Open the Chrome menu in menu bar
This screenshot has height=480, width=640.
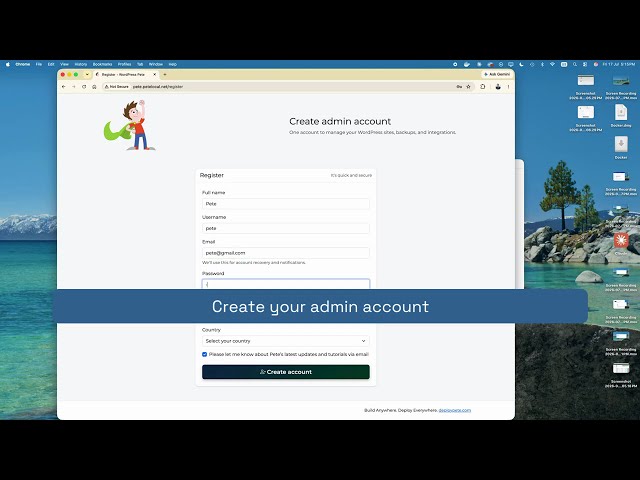coord(22,64)
